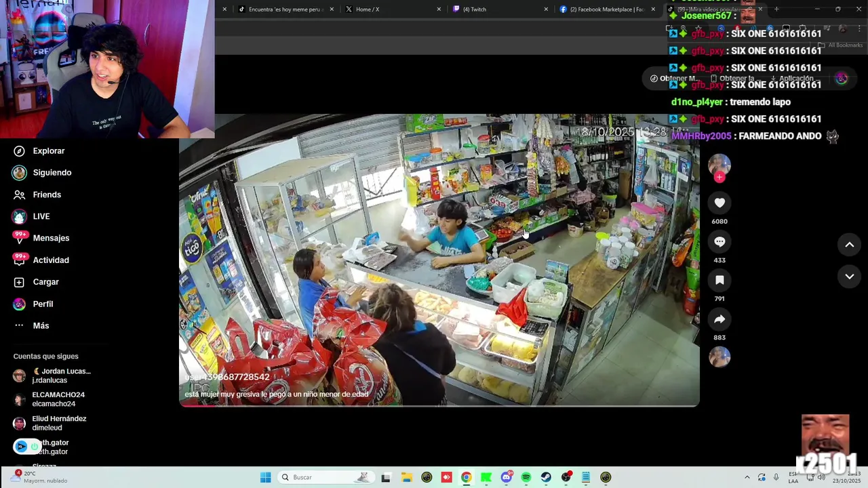Image resolution: width=868 pixels, height=488 pixels.
Task: Open the Actividad notifications
Action: [x=41, y=260]
